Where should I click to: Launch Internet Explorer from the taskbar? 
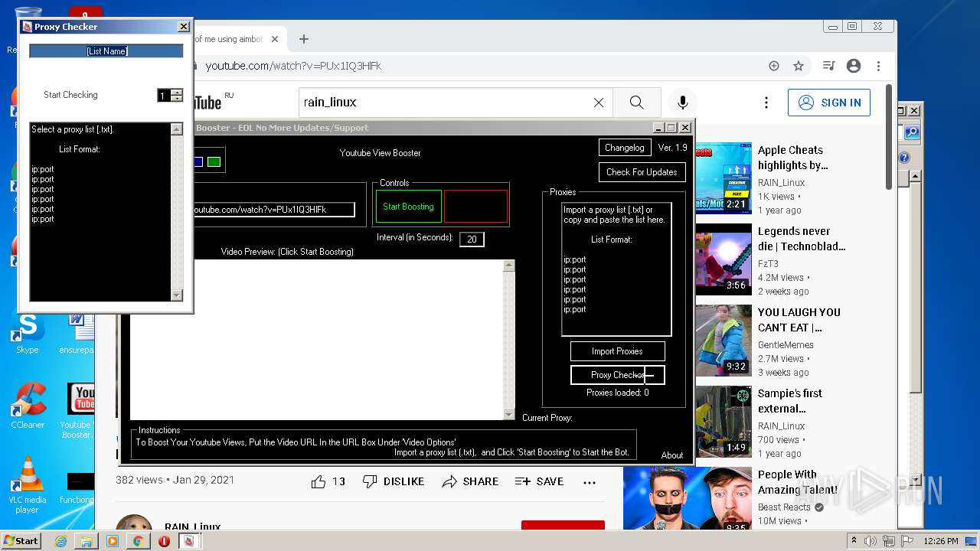click(x=60, y=541)
